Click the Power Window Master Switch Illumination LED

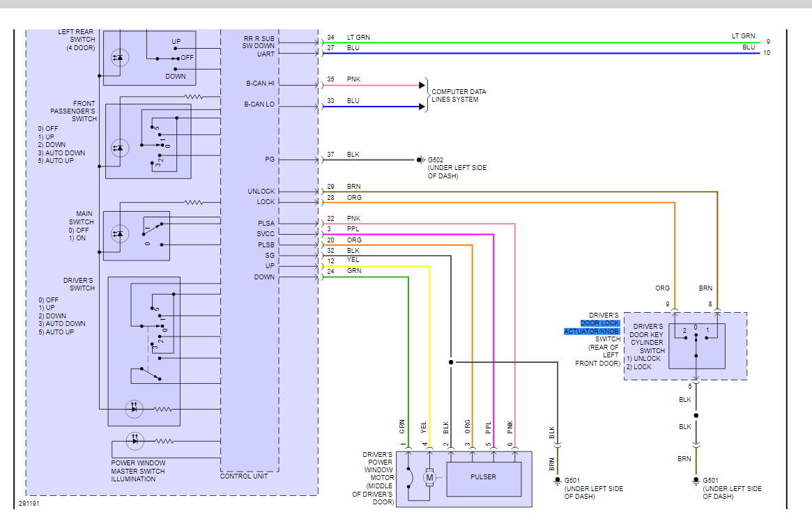135,441
